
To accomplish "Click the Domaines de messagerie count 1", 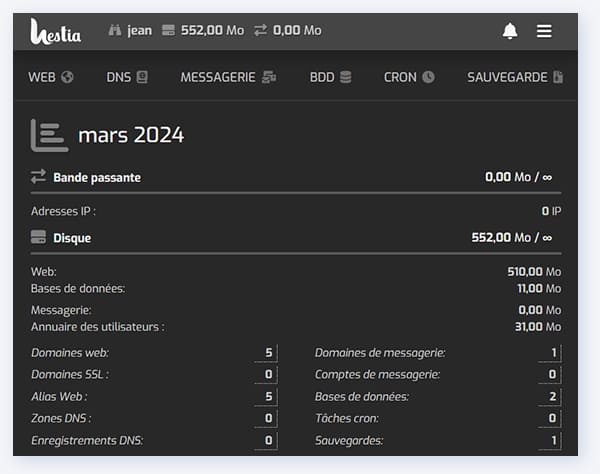I will (x=553, y=352).
